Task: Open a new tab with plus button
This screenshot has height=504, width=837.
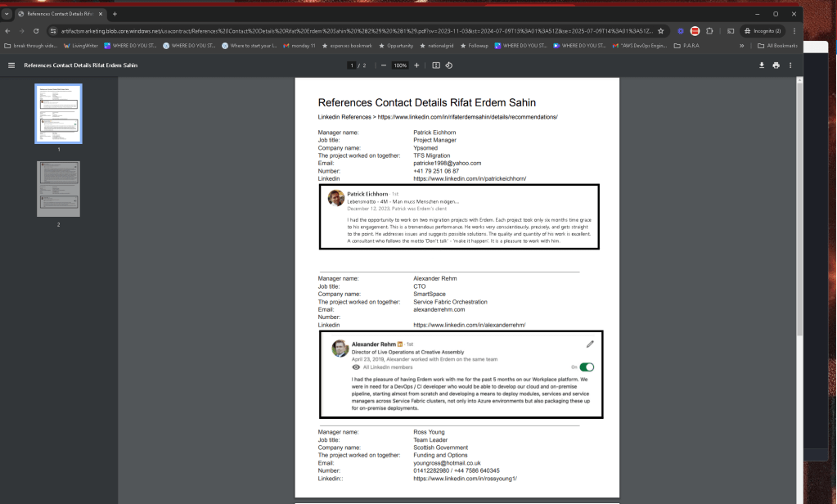Action: pos(115,14)
